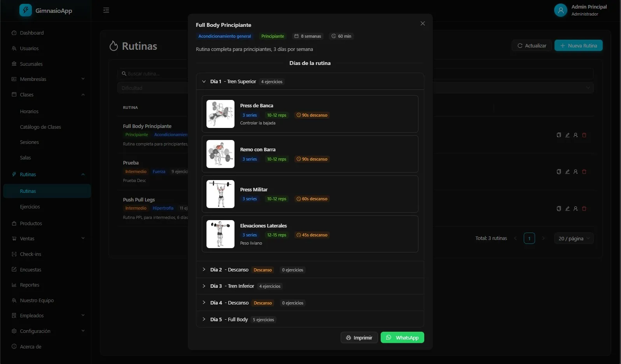Screen dimensions: 621x364
Task: Click the Actualizar button
Action: [532, 45]
